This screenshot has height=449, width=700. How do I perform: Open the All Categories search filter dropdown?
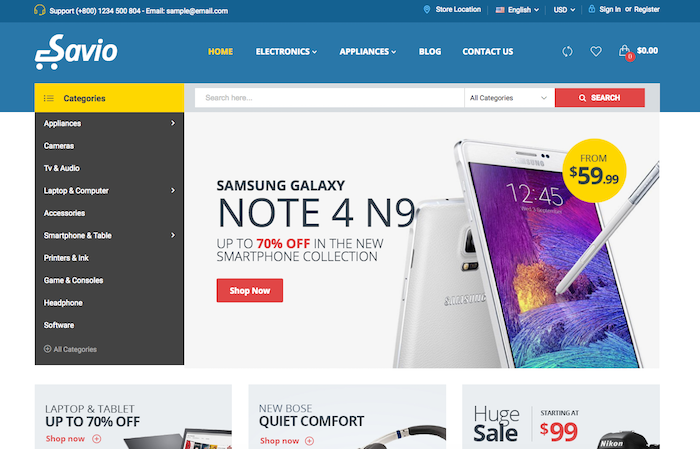[x=509, y=98]
